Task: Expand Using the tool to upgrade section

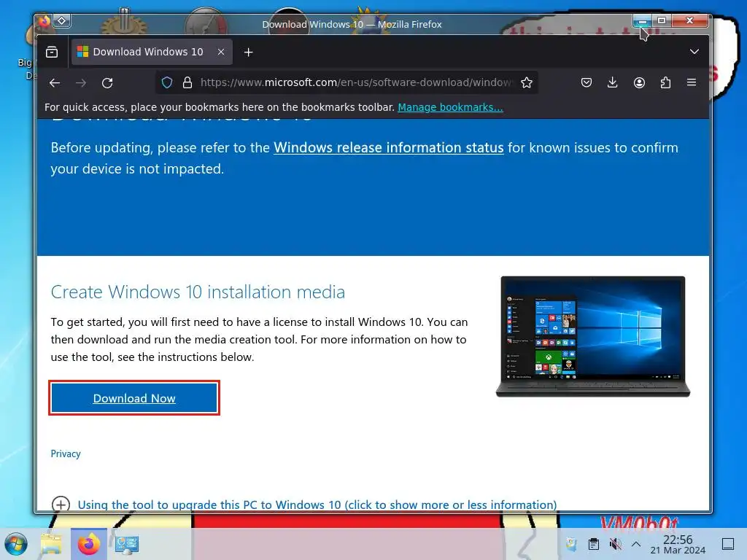Action: pyautogui.click(x=304, y=505)
